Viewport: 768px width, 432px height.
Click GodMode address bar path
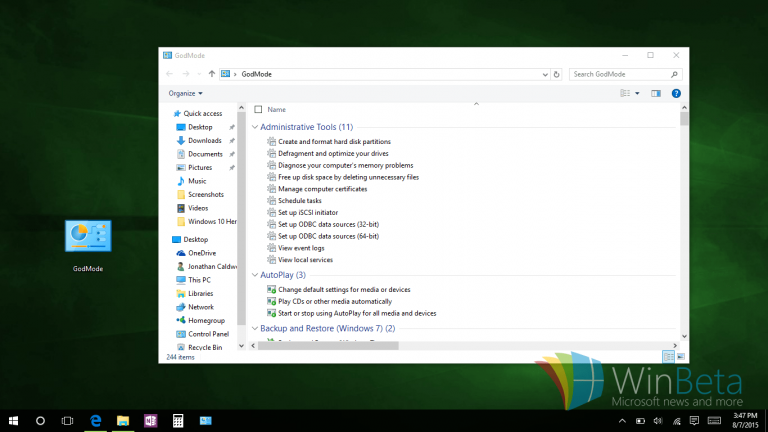click(x=256, y=74)
